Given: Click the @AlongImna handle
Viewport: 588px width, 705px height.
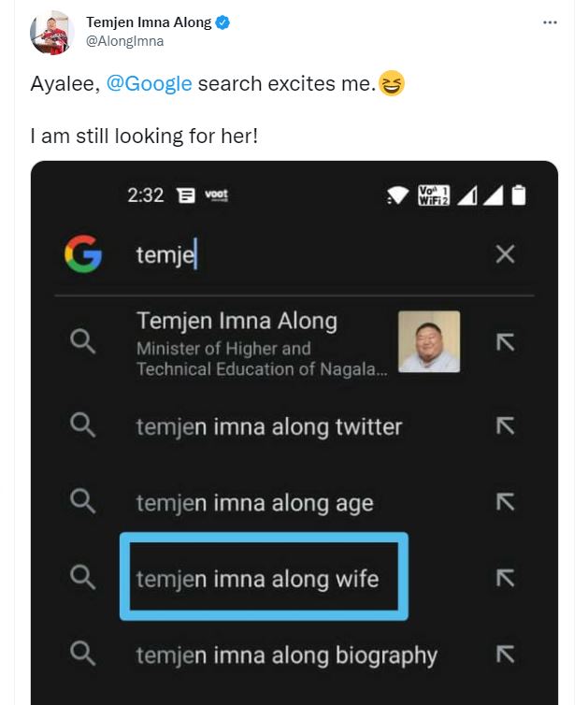Looking at the screenshot, I should coord(124,41).
